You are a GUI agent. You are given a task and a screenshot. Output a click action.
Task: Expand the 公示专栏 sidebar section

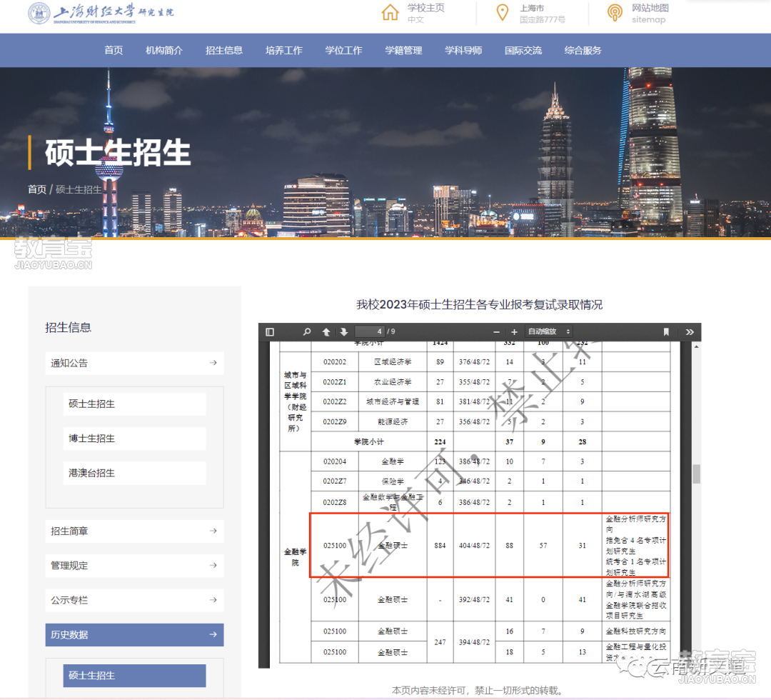(134, 600)
